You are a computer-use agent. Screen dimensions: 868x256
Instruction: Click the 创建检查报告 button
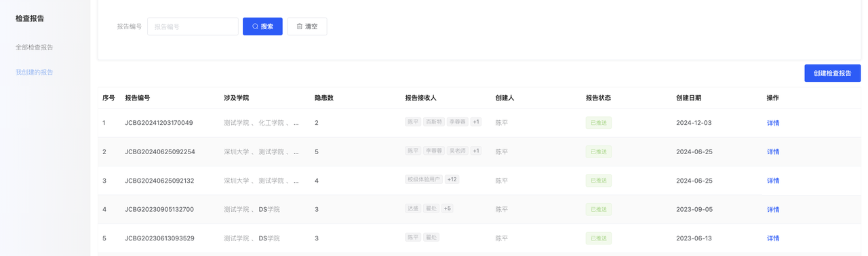[833, 73]
